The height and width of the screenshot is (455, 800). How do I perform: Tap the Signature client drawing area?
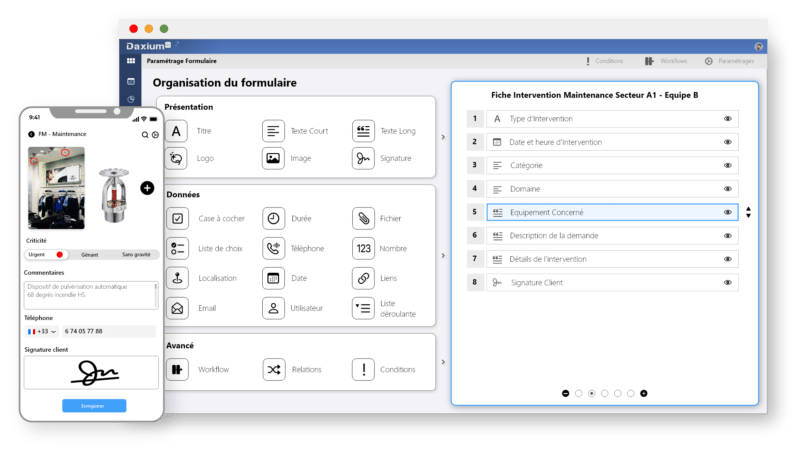coord(91,373)
